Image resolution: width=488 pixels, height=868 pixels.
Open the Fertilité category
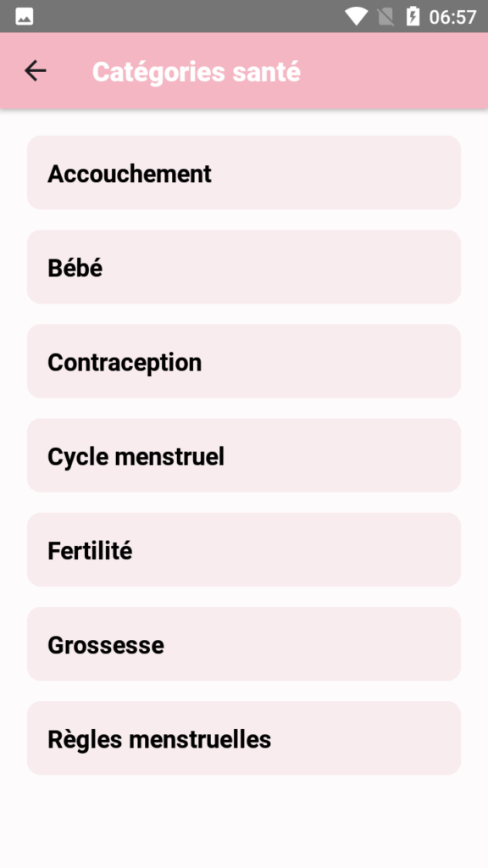click(x=244, y=549)
